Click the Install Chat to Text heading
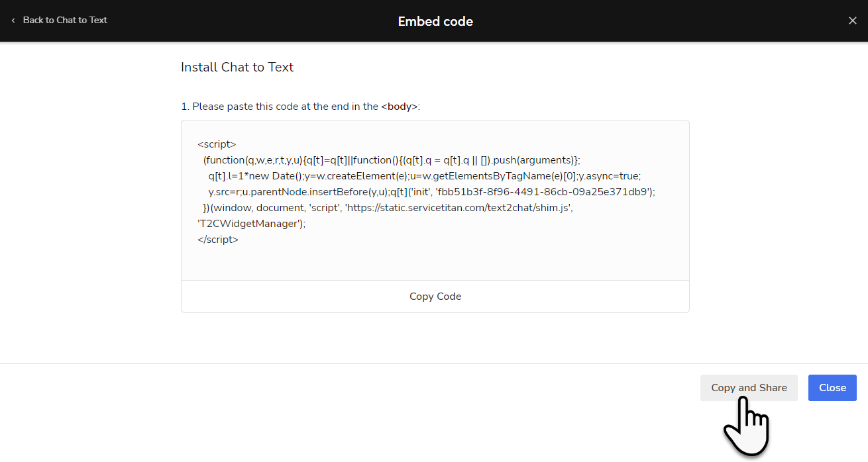This screenshot has height=462, width=868. click(237, 67)
